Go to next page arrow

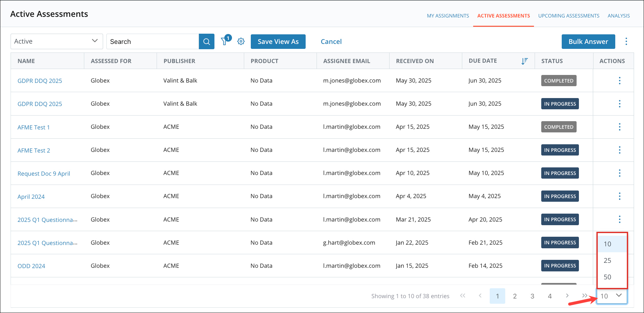tap(567, 296)
